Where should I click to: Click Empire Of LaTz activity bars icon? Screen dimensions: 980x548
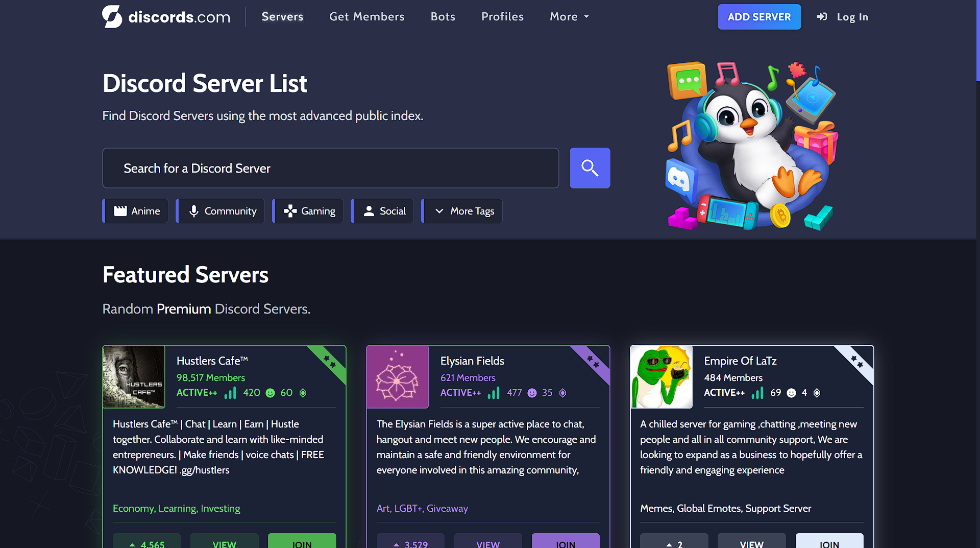point(757,393)
